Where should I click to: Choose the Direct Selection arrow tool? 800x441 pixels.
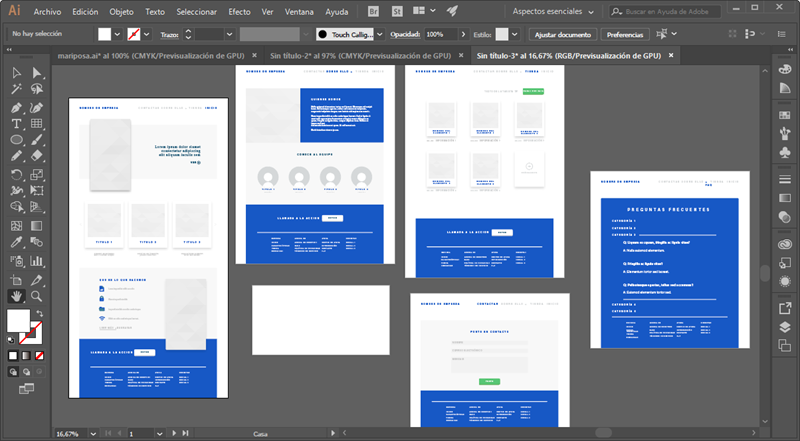coord(37,73)
